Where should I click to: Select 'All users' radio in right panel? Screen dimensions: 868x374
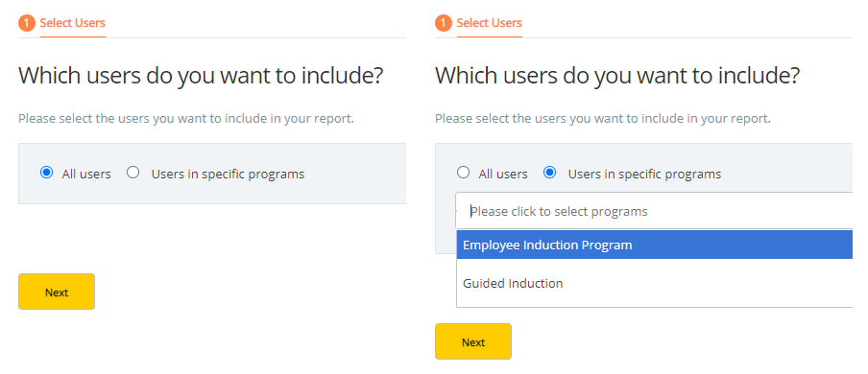(x=464, y=173)
